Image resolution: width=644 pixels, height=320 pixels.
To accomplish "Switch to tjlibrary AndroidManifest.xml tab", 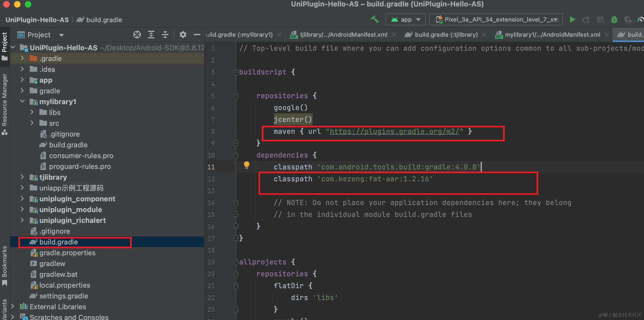I will [343, 35].
